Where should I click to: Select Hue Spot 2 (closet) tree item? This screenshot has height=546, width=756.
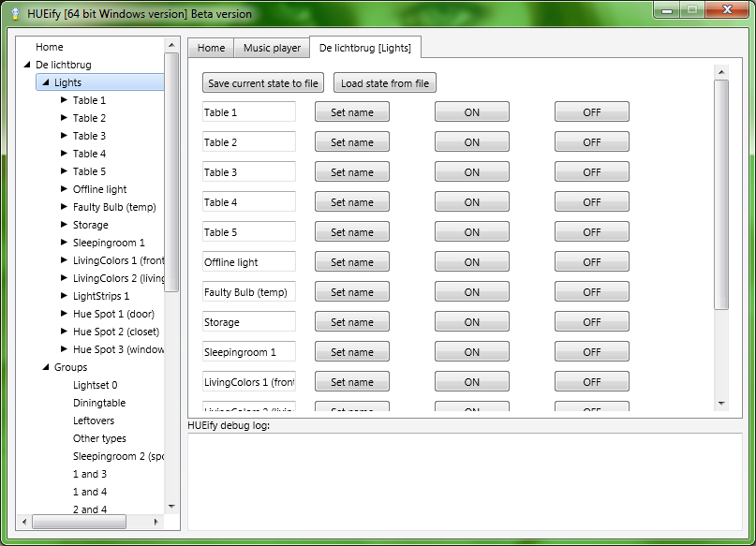(x=116, y=332)
